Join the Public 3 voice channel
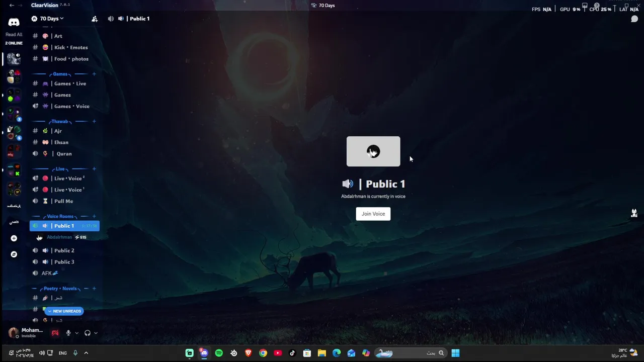The image size is (644, 362). point(64,262)
